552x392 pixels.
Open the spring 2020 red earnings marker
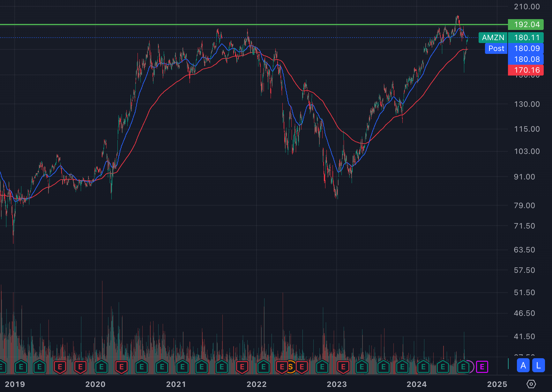122,367
